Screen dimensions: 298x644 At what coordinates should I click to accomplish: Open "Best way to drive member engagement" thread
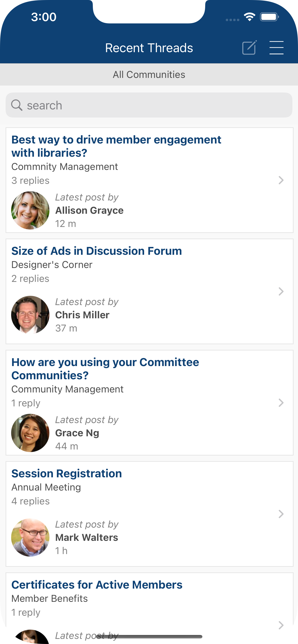[116, 146]
